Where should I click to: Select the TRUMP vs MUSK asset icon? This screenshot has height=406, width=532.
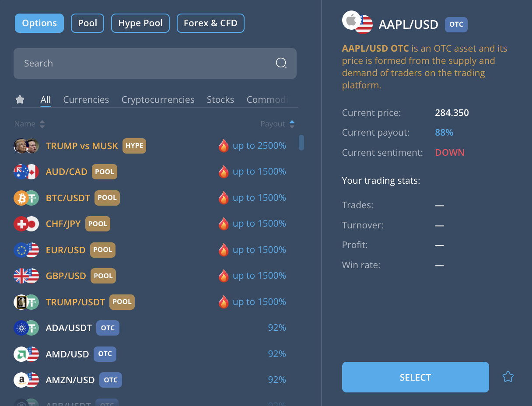tap(26, 145)
